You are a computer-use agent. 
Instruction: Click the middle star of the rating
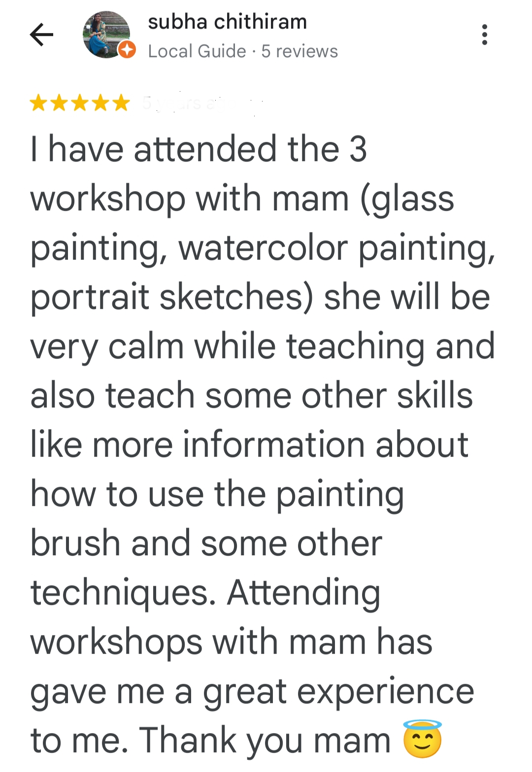79,103
